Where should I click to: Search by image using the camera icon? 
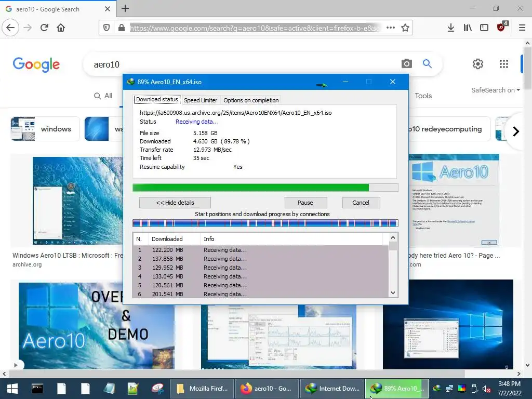(406, 63)
